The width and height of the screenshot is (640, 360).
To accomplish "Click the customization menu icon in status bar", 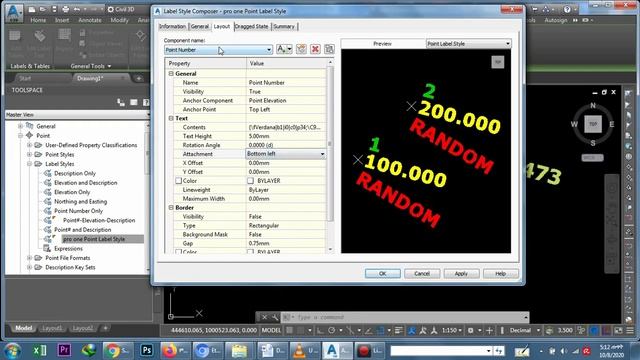I will (630, 330).
